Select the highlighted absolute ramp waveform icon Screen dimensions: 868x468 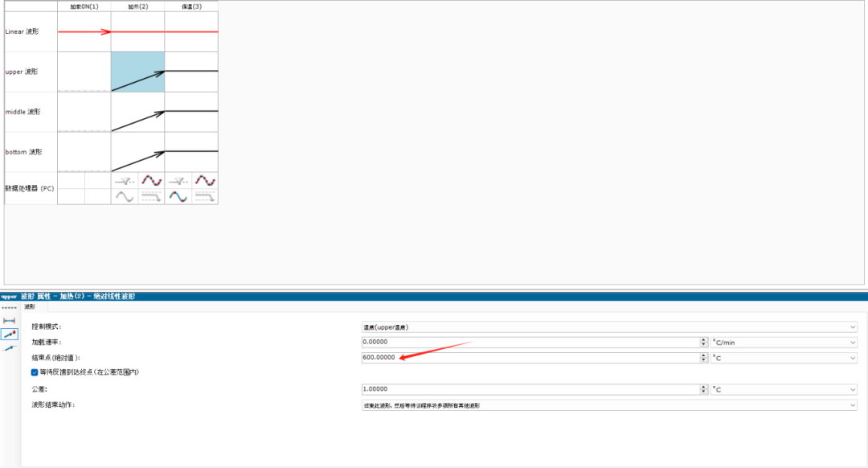click(x=10, y=334)
